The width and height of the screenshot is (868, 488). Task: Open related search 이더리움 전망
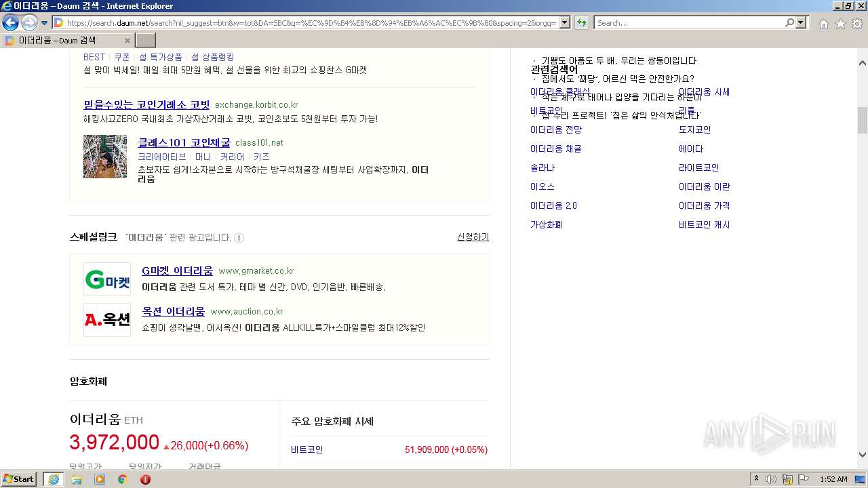[x=556, y=129]
